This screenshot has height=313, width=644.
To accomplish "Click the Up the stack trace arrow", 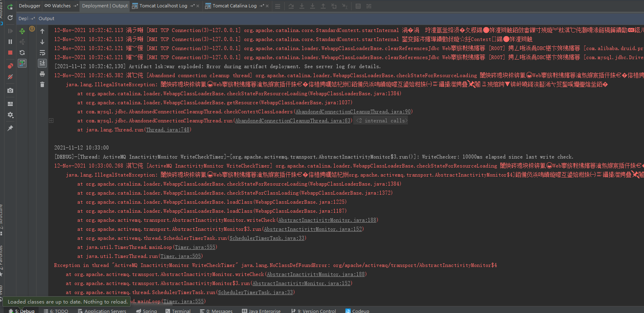I will coord(42,31).
